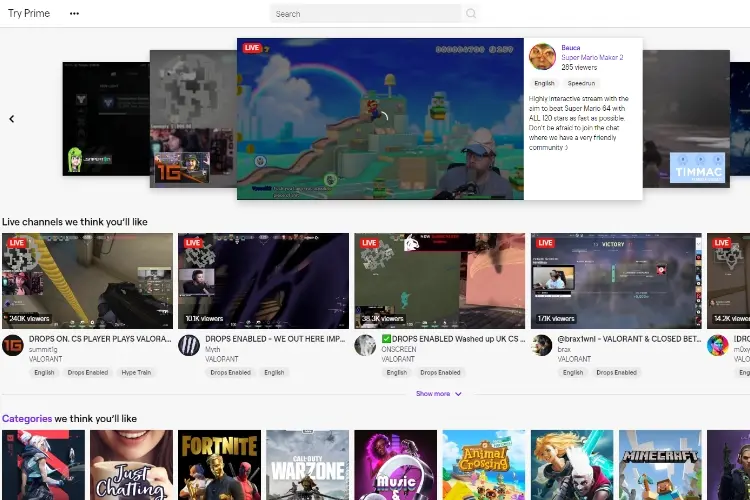Click ONSCREEN's English tag
Screen dimensions: 750x500
pos(397,372)
